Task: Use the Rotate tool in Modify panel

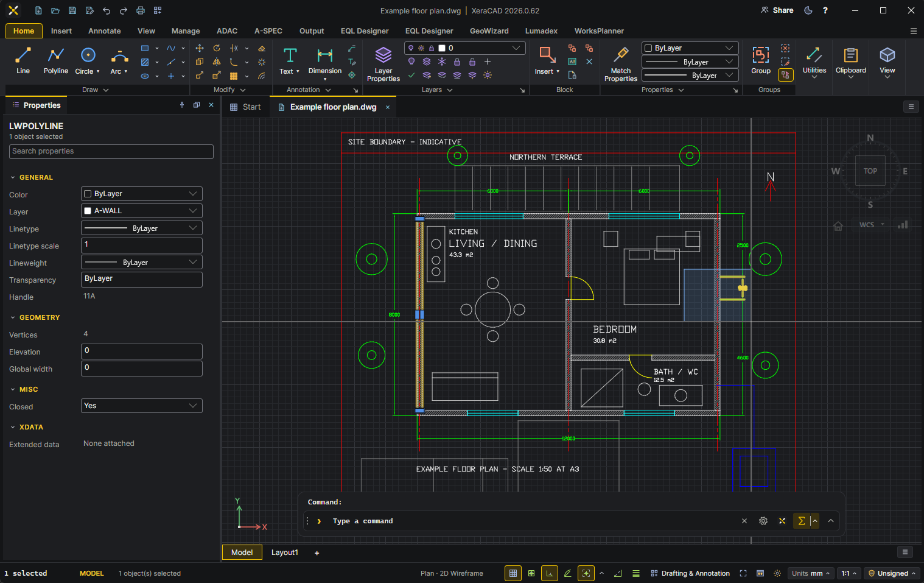Action: point(217,48)
